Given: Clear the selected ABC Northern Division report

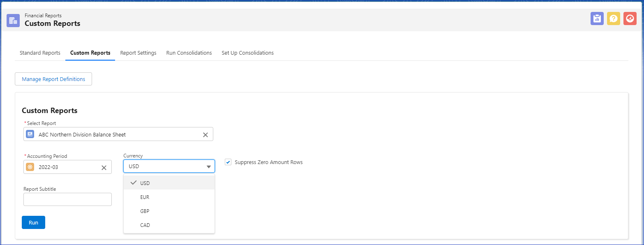Looking at the screenshot, I should (205, 135).
